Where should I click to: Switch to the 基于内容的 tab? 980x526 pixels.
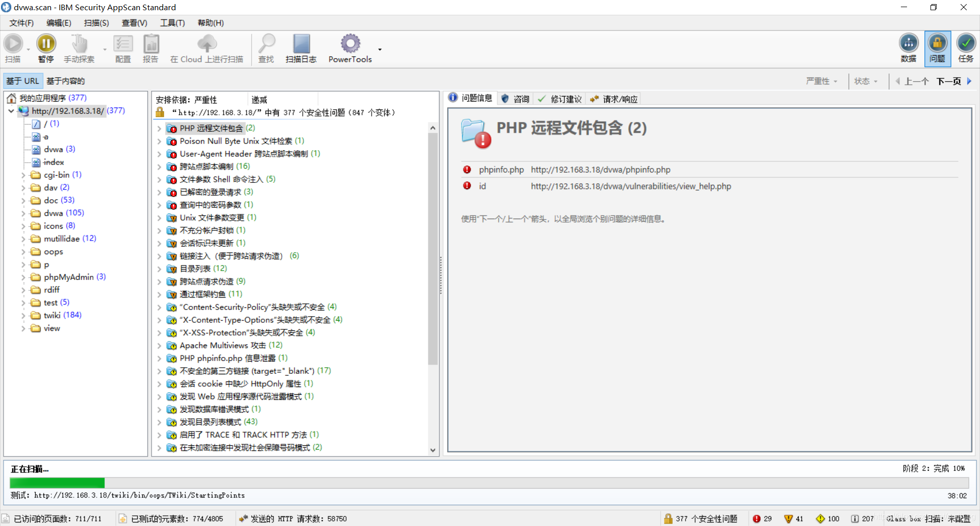[x=66, y=81]
